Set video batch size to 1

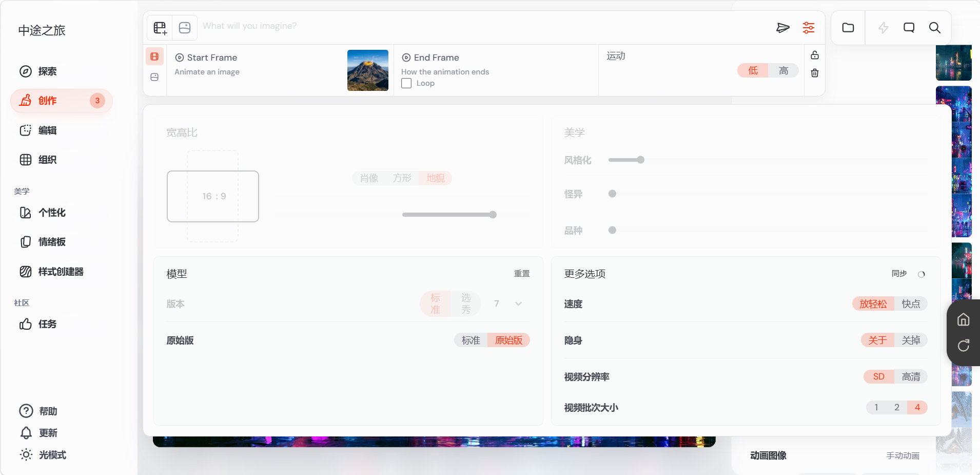[x=876, y=408]
